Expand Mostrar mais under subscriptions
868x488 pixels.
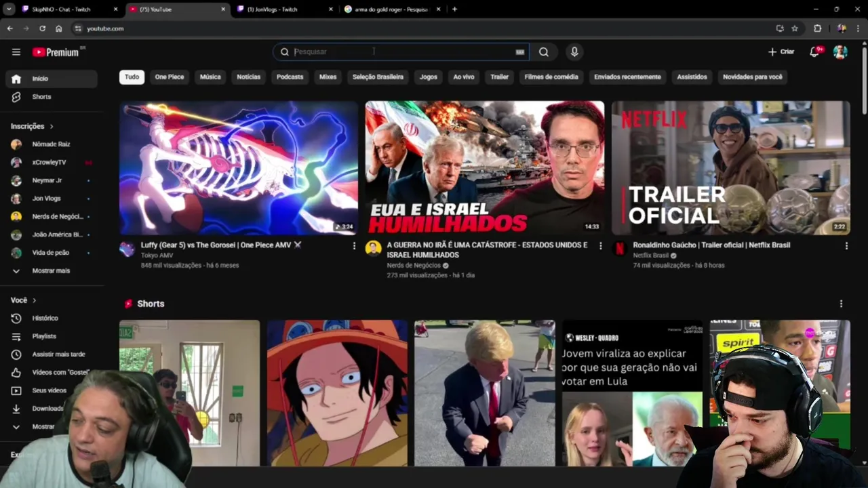click(x=52, y=270)
